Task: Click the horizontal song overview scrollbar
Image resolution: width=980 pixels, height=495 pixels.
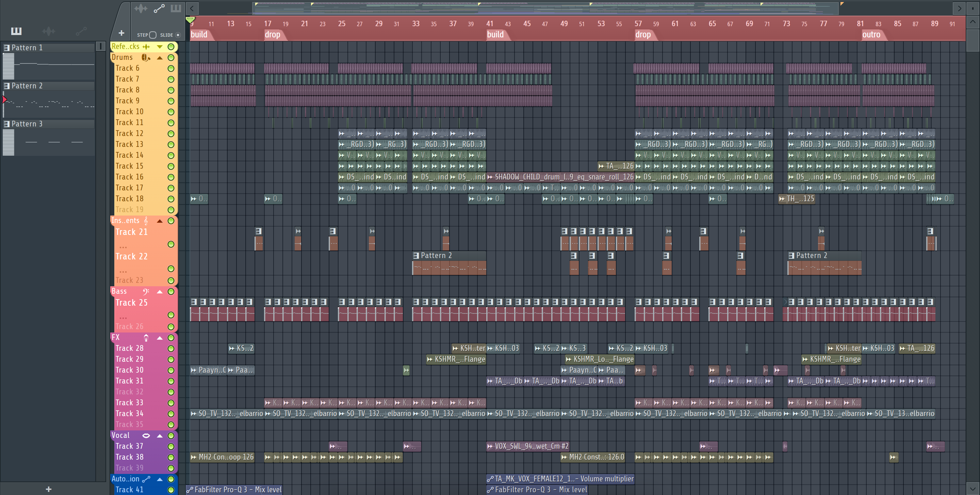Action: [x=545, y=8]
